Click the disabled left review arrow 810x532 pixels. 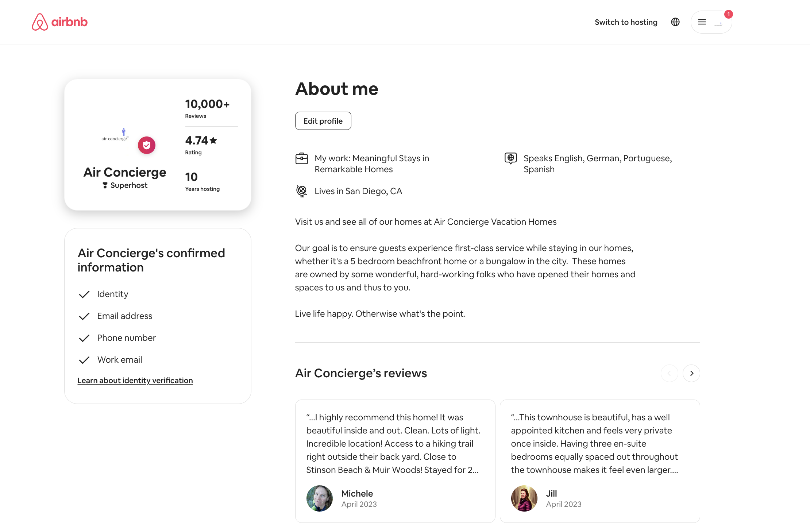point(669,373)
